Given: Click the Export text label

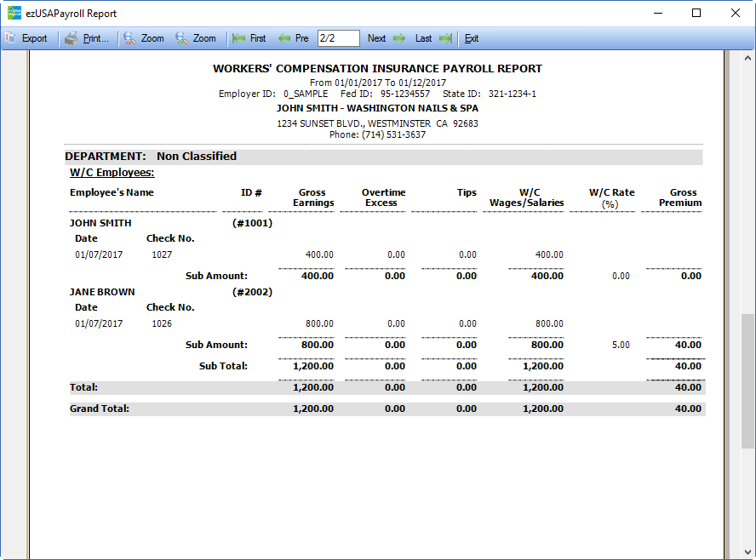Looking at the screenshot, I should click(35, 38).
